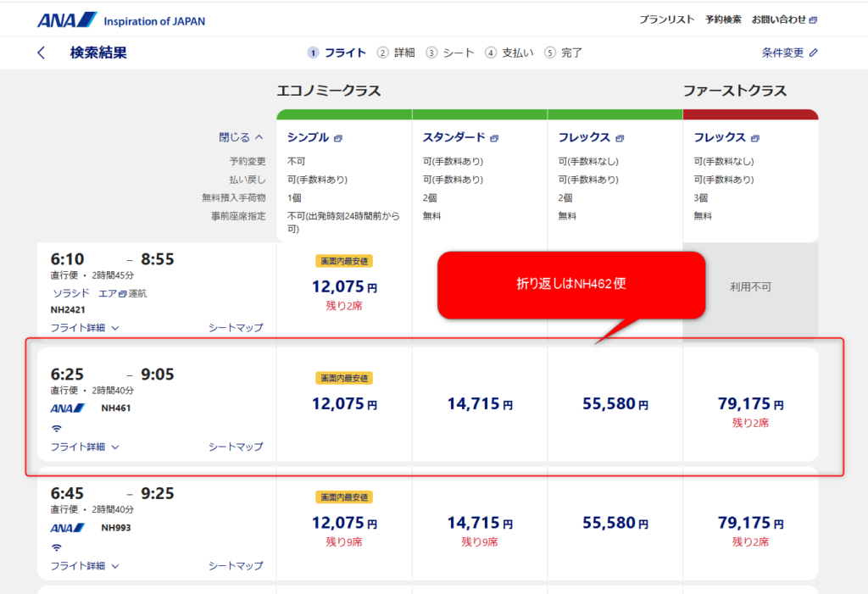Open シートマップ for the 6:25 flight
The image size is (868, 594).
click(236, 447)
